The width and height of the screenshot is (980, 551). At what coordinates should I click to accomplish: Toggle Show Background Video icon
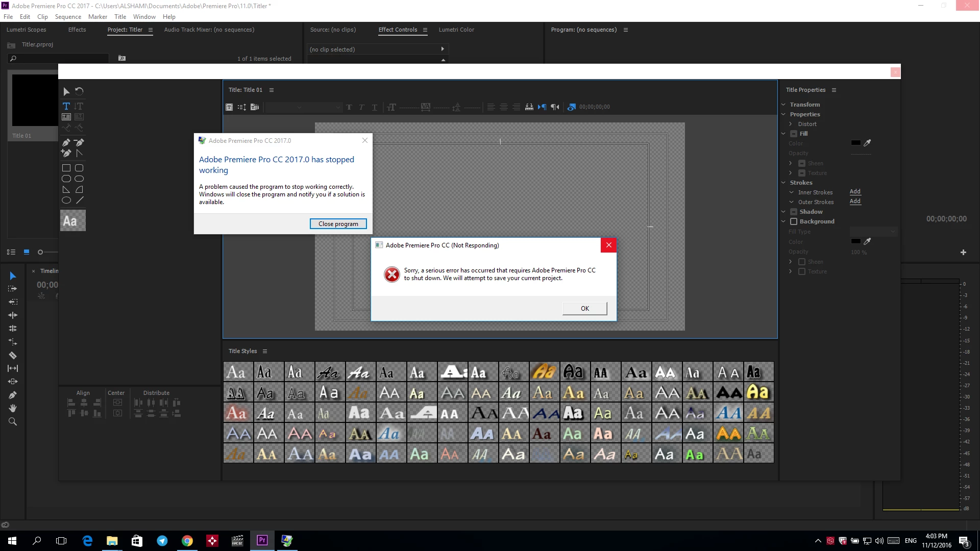[x=572, y=107]
